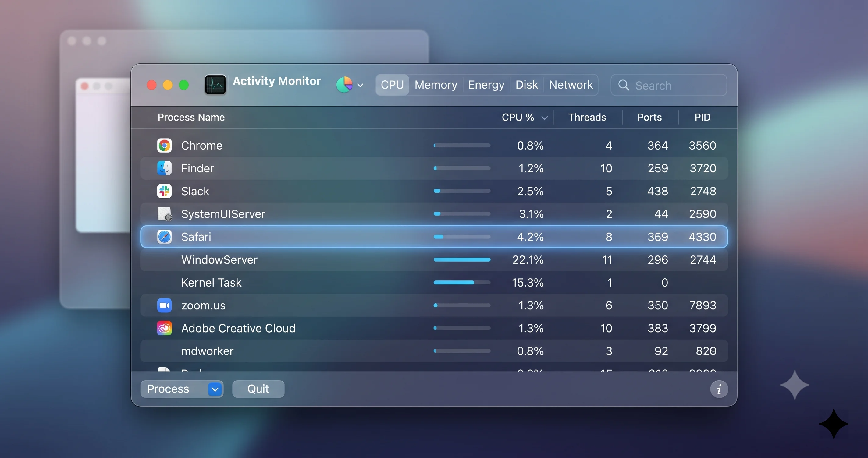Sort by PID column header
The width and height of the screenshot is (868, 458).
click(702, 117)
